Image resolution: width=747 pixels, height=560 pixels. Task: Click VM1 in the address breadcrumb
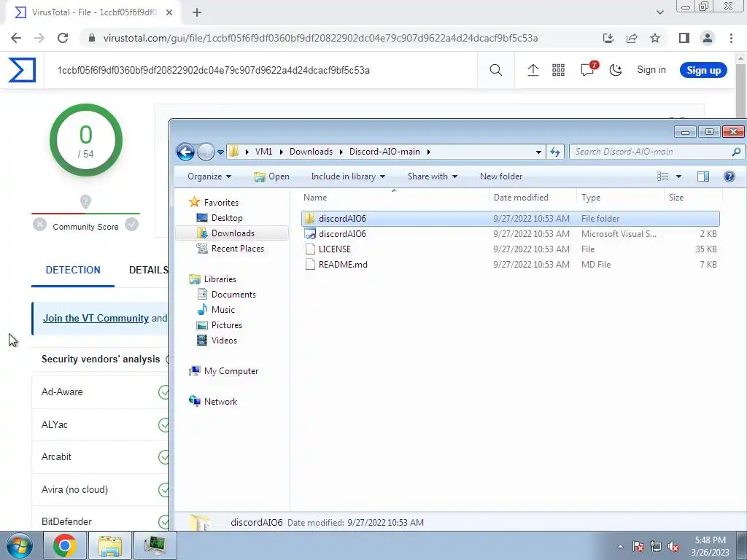coord(263,152)
